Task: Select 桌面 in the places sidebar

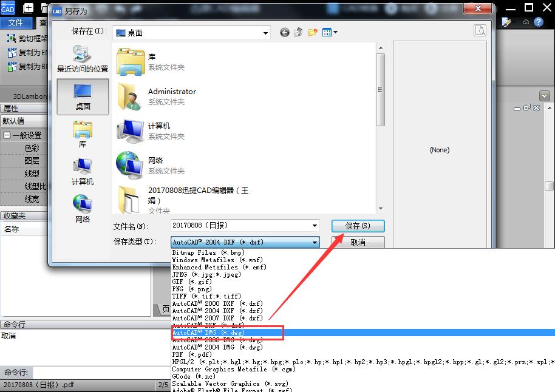Action: tap(82, 97)
